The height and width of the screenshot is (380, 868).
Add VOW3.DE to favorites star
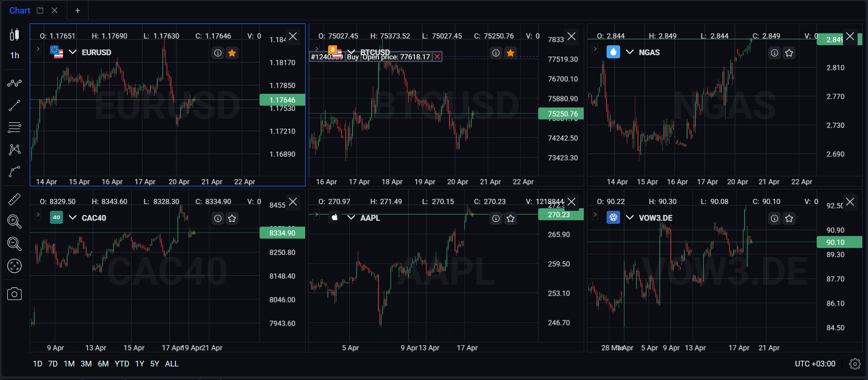point(789,218)
